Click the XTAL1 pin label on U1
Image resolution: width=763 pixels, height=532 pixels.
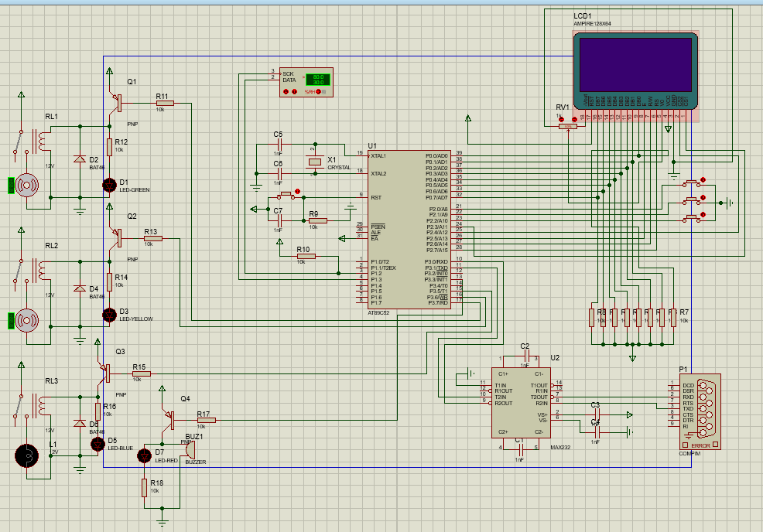pyautogui.click(x=378, y=156)
